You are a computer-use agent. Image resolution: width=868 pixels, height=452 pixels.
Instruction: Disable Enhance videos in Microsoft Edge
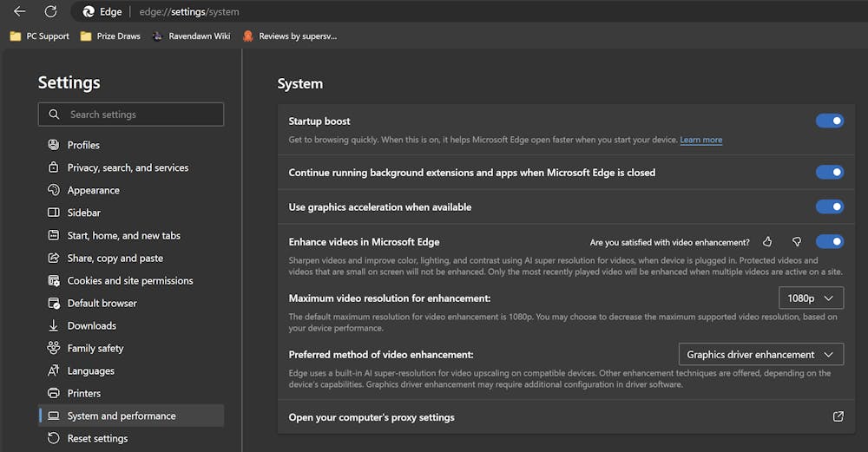coord(829,242)
